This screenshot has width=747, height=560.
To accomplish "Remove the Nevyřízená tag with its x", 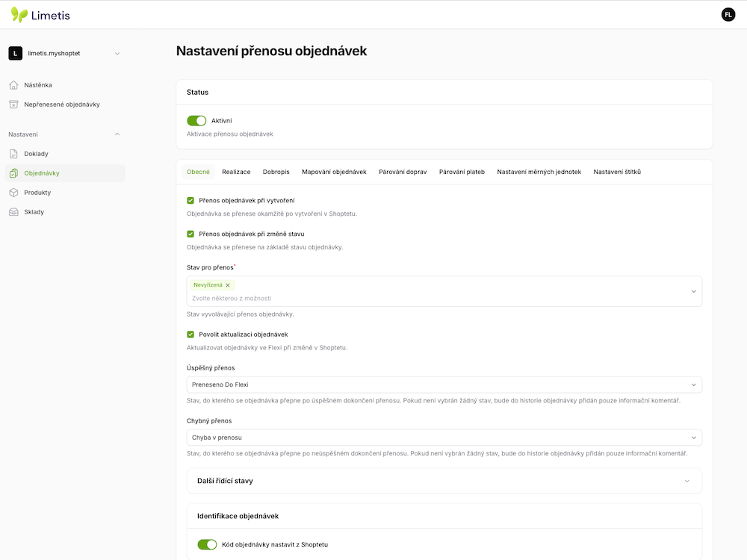I will 228,285.
